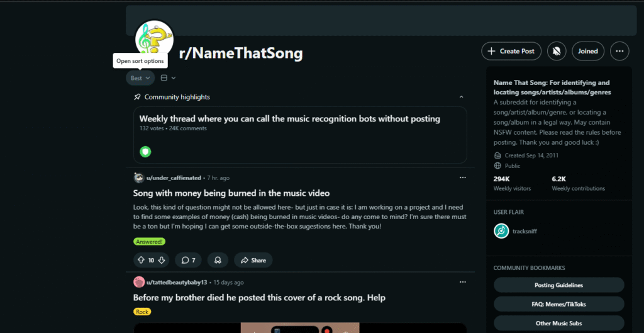Toggle Joined membership button

coord(588,51)
